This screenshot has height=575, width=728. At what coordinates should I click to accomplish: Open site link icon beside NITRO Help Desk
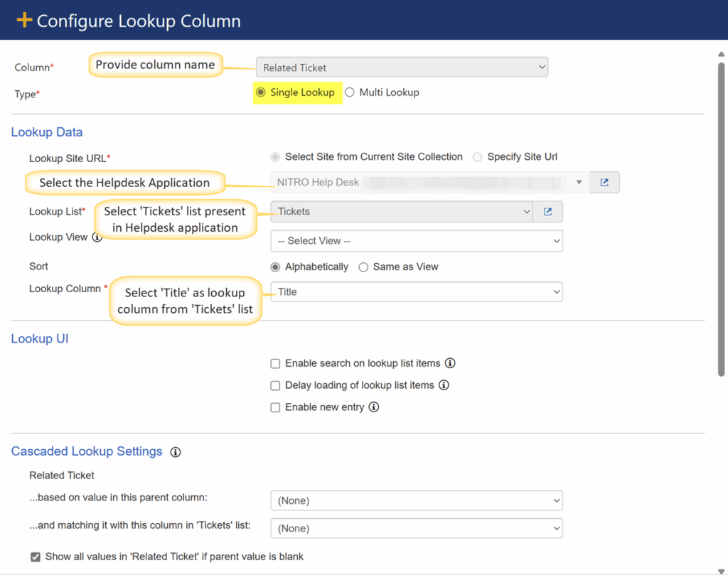pyautogui.click(x=604, y=183)
